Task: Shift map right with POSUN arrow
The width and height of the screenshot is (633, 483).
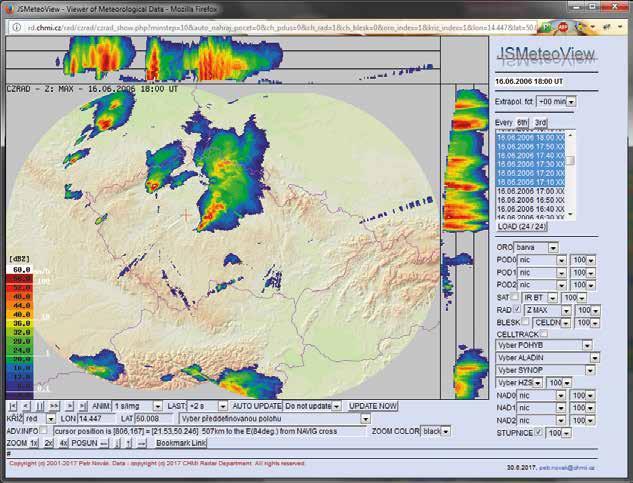Action: click(x=141, y=443)
